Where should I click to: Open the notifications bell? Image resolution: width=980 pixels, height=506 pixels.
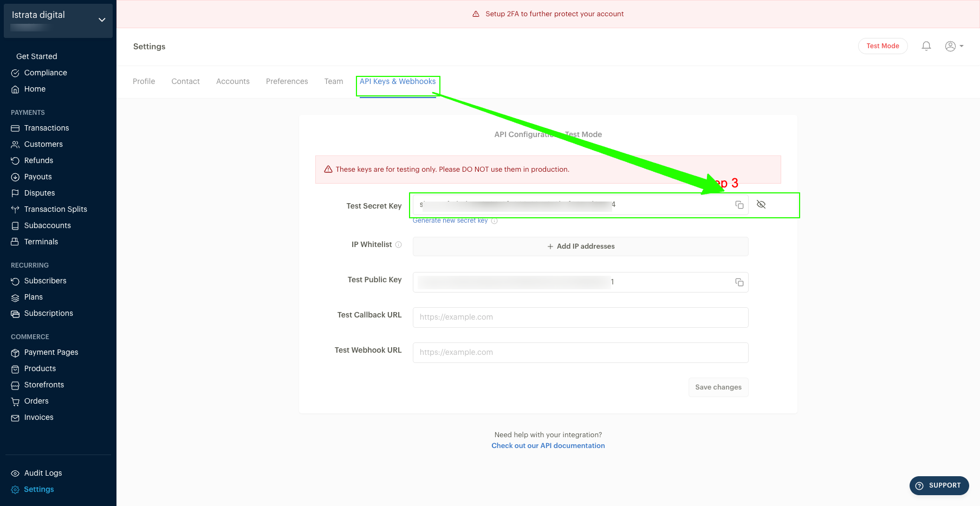pyautogui.click(x=926, y=46)
